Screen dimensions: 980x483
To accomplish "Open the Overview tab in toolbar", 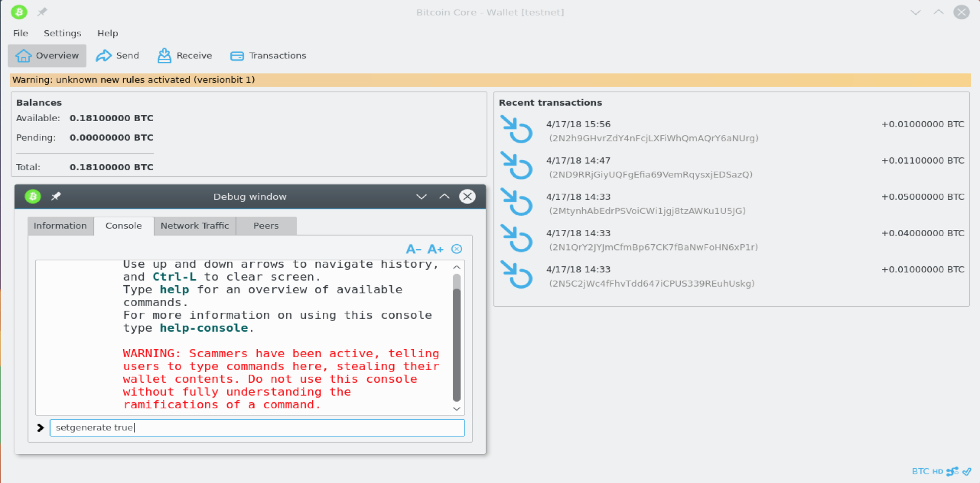I will (47, 56).
